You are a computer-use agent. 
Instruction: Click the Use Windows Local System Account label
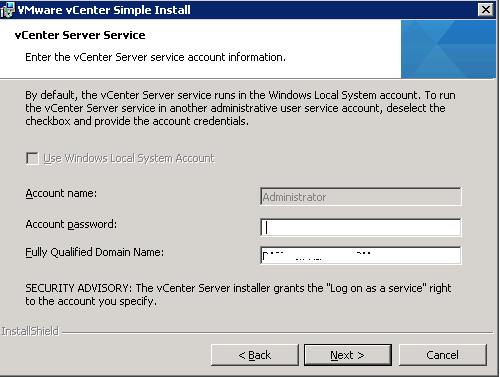[129, 158]
